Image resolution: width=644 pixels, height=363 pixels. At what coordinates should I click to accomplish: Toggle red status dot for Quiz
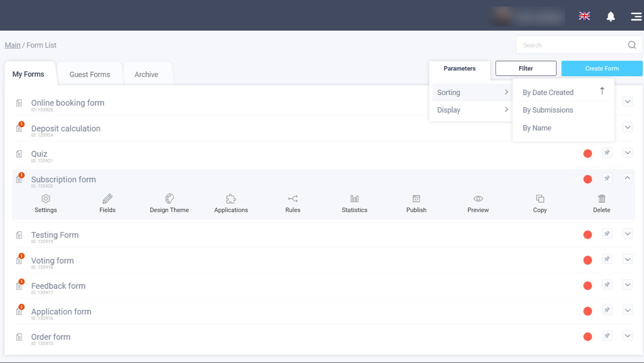[588, 154]
